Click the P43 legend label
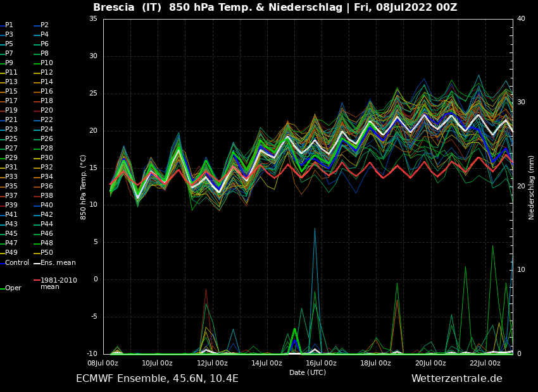This screenshot has height=392, width=538. click(11, 224)
